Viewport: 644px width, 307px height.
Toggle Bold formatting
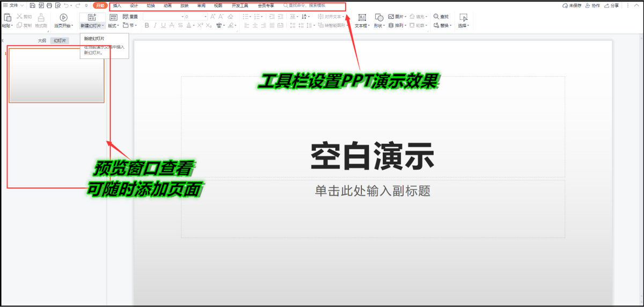[x=147, y=25]
